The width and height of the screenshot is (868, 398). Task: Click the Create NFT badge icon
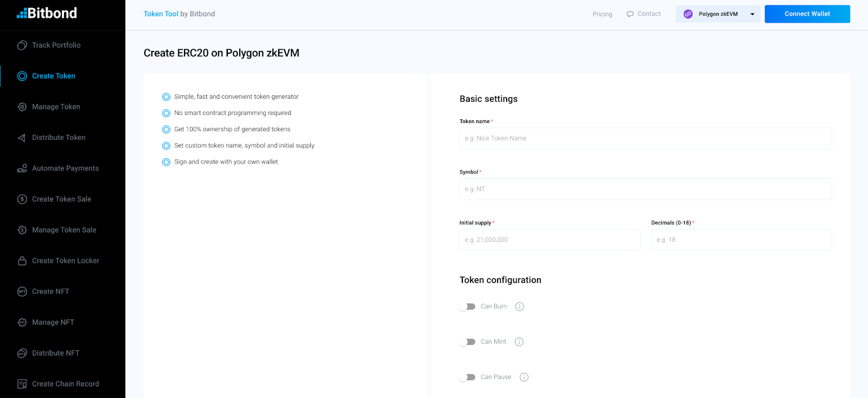(x=22, y=292)
